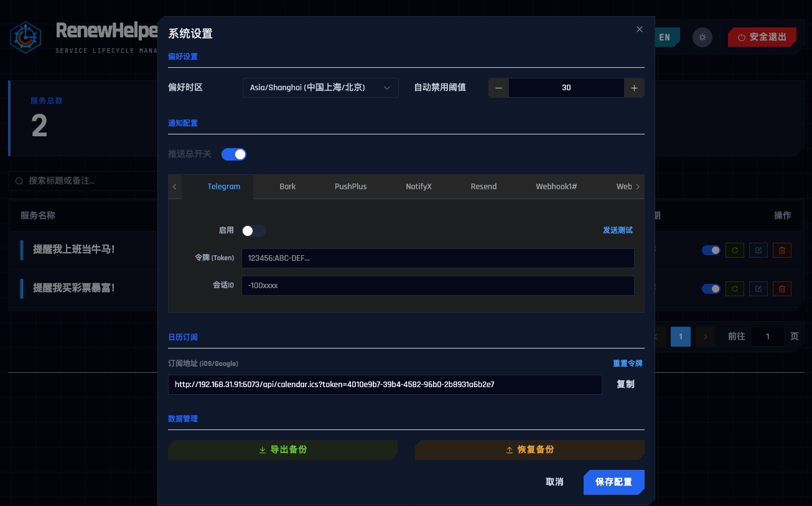This screenshot has height=506, width=812.
Task: Click the edit icon for the second service
Action: point(758,289)
